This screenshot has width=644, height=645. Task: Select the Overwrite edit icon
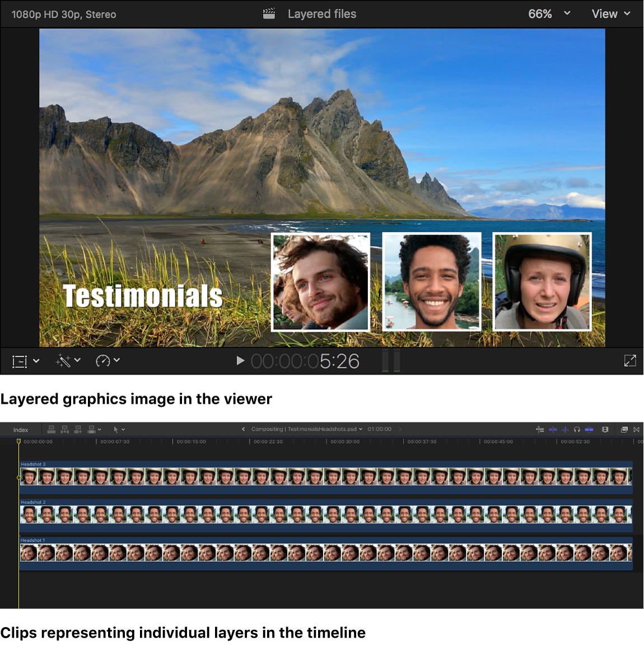coord(91,429)
